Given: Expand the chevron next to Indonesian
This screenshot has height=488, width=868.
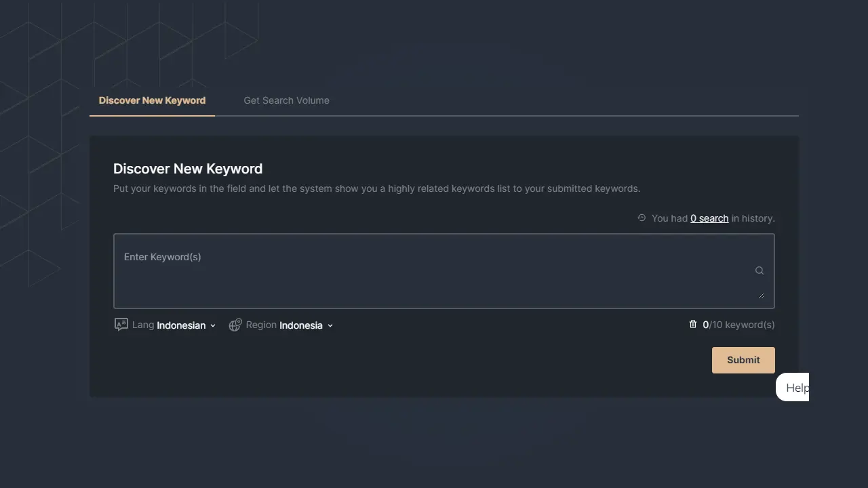Looking at the screenshot, I should (x=213, y=326).
